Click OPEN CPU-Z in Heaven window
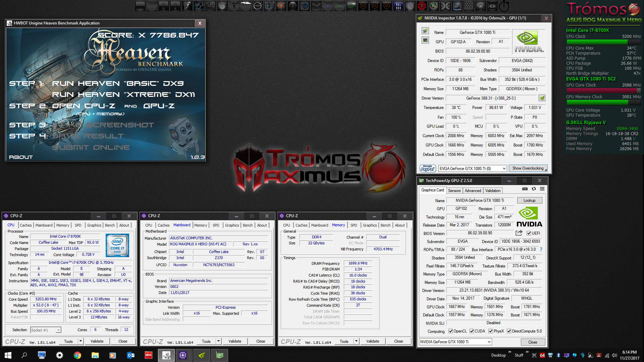 pos(84,106)
